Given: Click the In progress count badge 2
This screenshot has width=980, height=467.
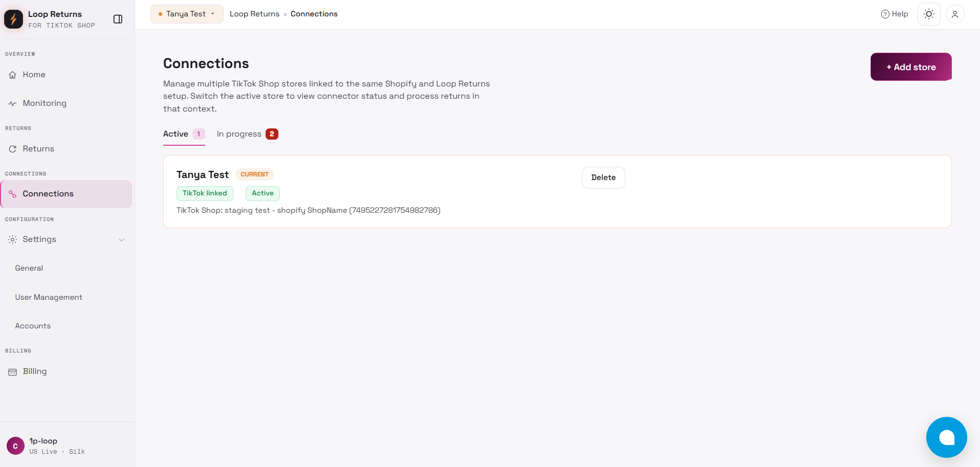Looking at the screenshot, I should [272, 134].
